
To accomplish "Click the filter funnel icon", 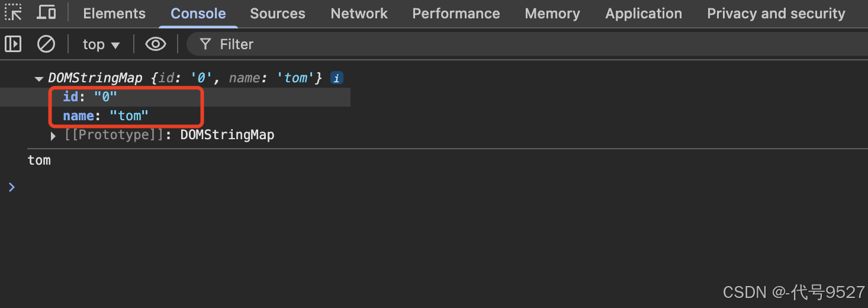I will pyautogui.click(x=205, y=44).
